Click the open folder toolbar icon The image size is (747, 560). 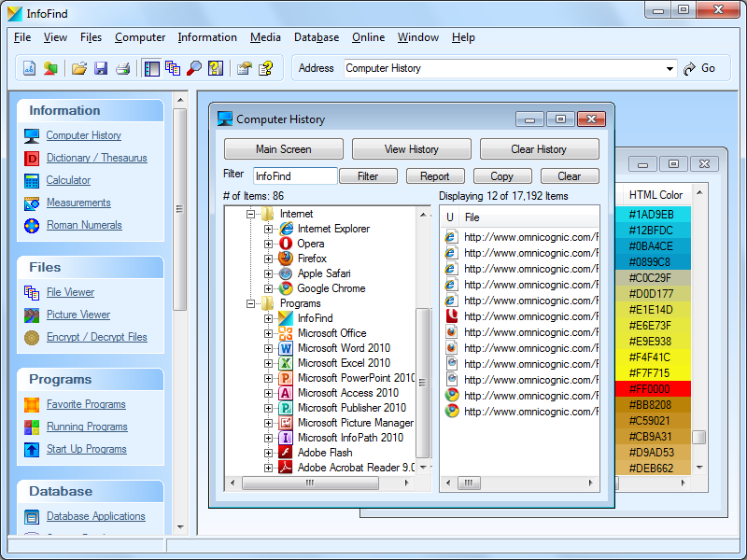(79, 68)
